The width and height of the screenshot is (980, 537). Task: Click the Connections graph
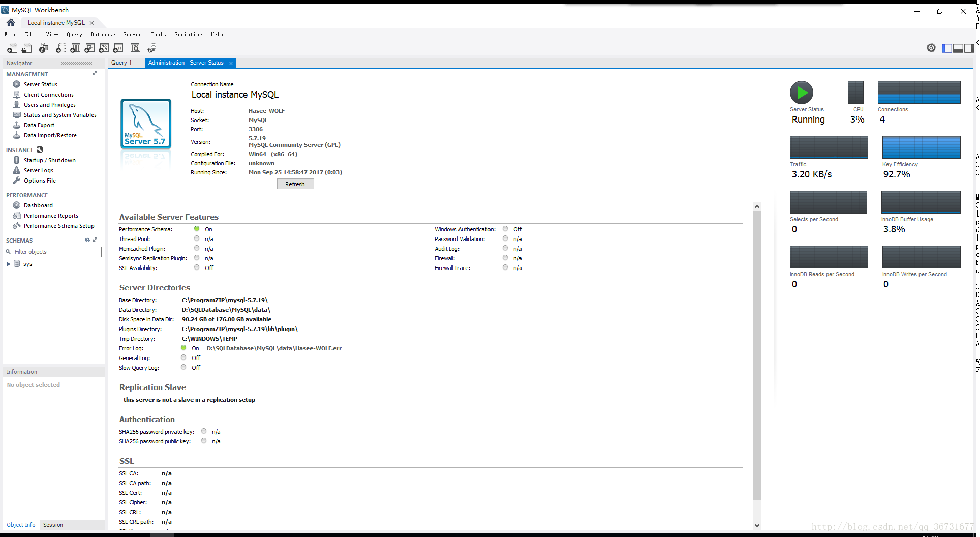pos(919,92)
